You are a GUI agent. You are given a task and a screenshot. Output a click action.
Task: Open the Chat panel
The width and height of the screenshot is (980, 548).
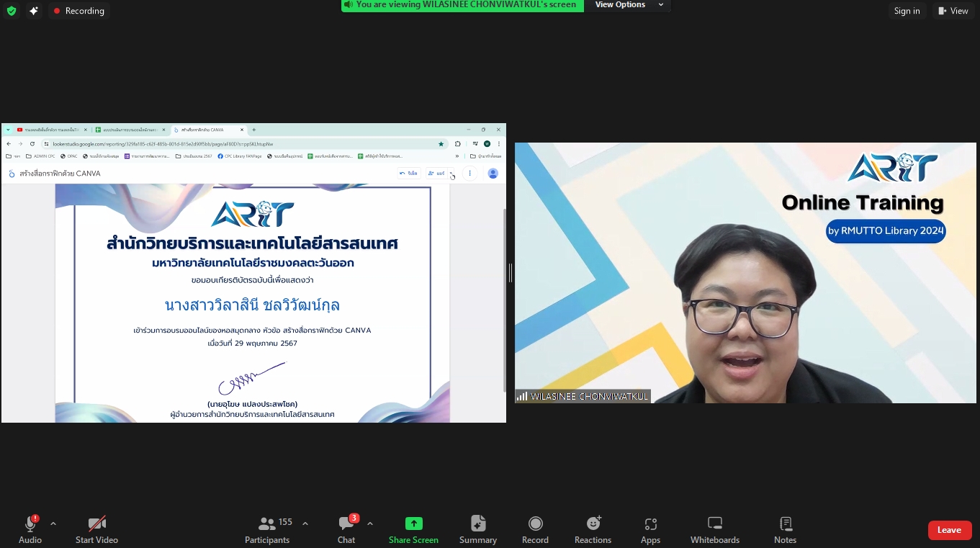(346, 529)
